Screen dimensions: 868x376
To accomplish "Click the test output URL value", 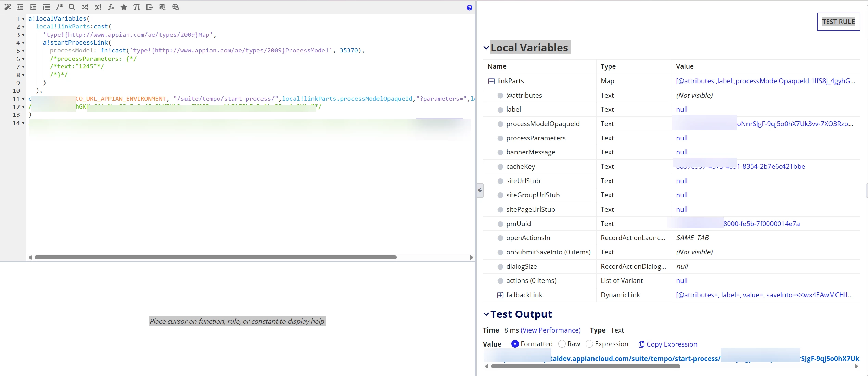I will coord(672,358).
